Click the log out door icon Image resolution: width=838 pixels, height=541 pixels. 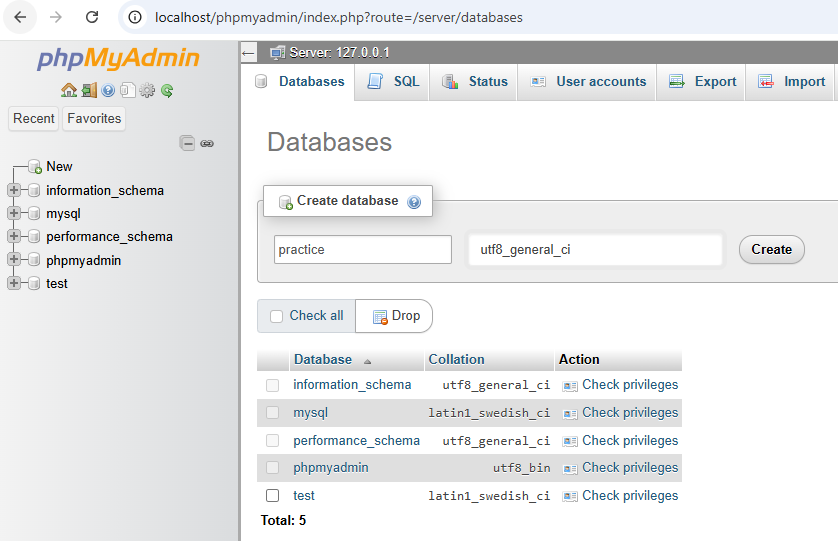[89, 90]
